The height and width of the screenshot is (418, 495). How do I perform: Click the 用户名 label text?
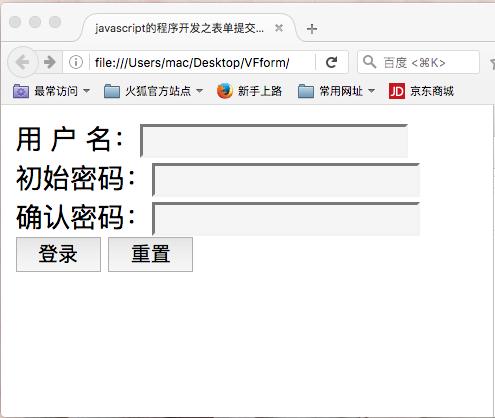pos(70,139)
